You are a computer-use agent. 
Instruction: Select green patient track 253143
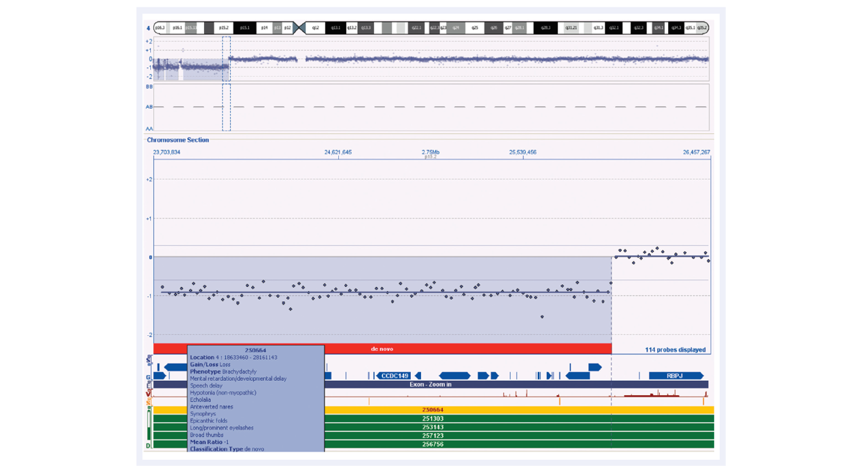pyautogui.click(x=433, y=427)
